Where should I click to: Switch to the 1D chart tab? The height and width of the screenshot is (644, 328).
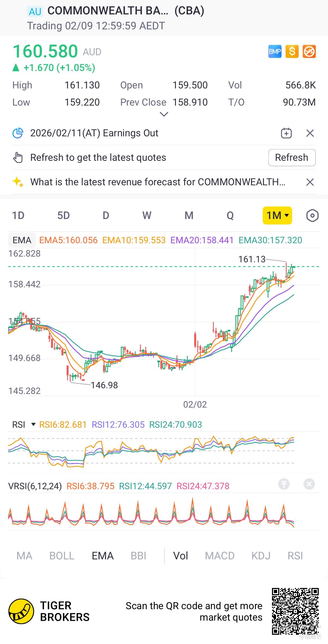[x=18, y=215]
